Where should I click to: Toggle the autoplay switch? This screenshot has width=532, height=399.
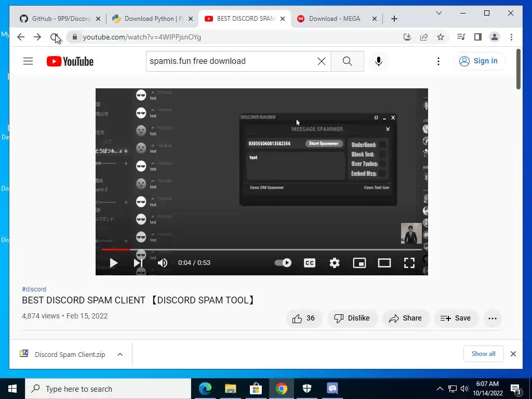(x=283, y=263)
